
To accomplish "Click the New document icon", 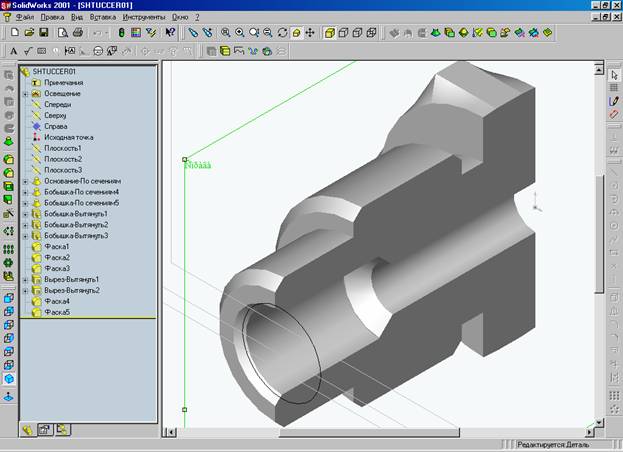I will 13,33.
